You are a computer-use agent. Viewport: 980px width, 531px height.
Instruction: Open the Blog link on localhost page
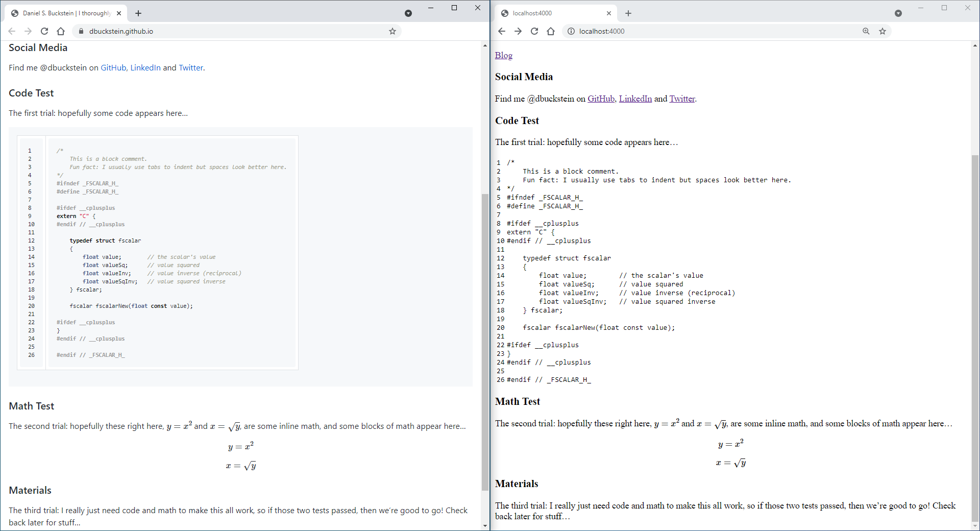click(x=503, y=55)
